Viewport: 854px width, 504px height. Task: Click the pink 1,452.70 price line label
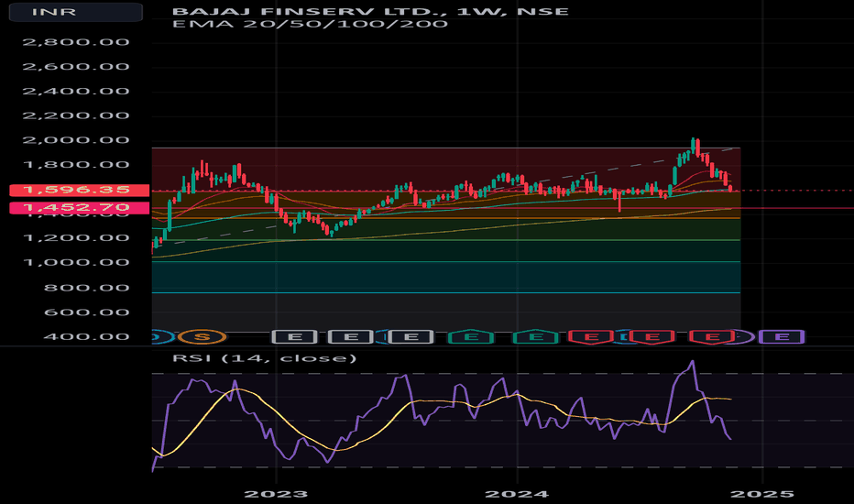coord(80,208)
